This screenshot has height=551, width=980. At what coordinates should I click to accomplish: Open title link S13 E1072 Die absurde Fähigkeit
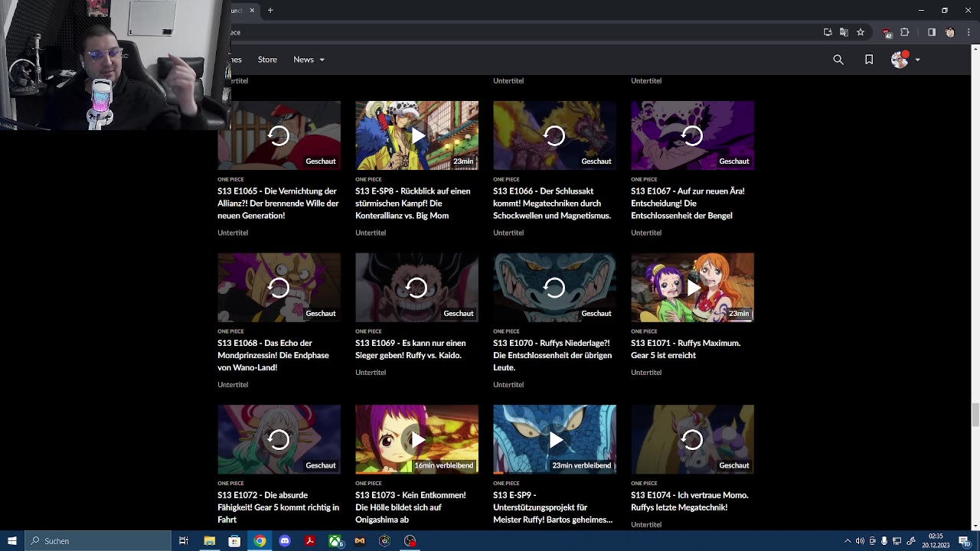tap(278, 507)
